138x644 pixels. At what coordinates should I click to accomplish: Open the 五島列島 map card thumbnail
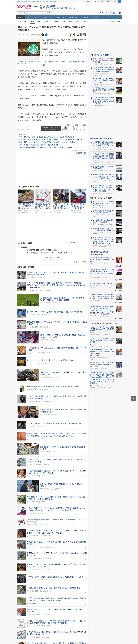point(43,196)
